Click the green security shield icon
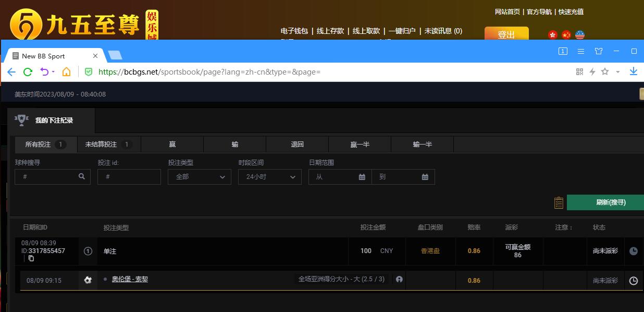644x312 pixels. tap(89, 72)
